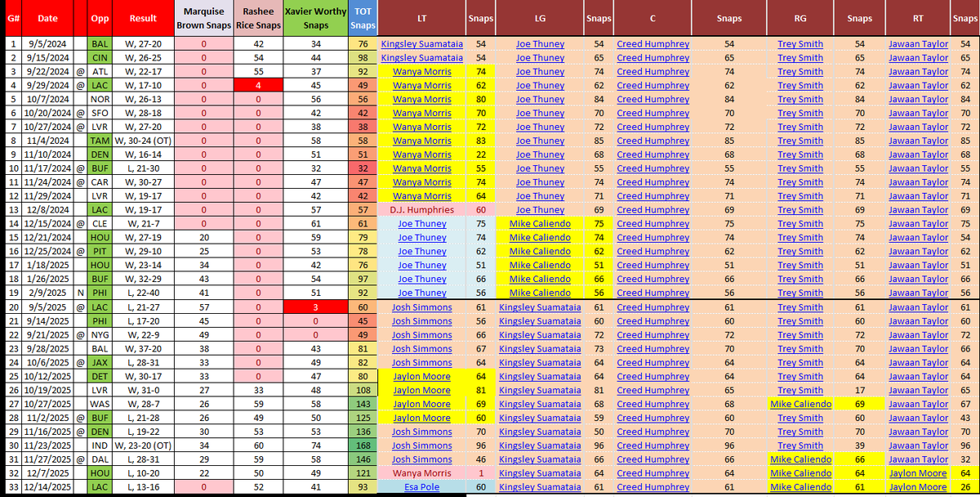Screen dimensions: 980x497
Task: Open Mike Caliendo RG link for 10/27/2025 game
Action: pos(800,404)
